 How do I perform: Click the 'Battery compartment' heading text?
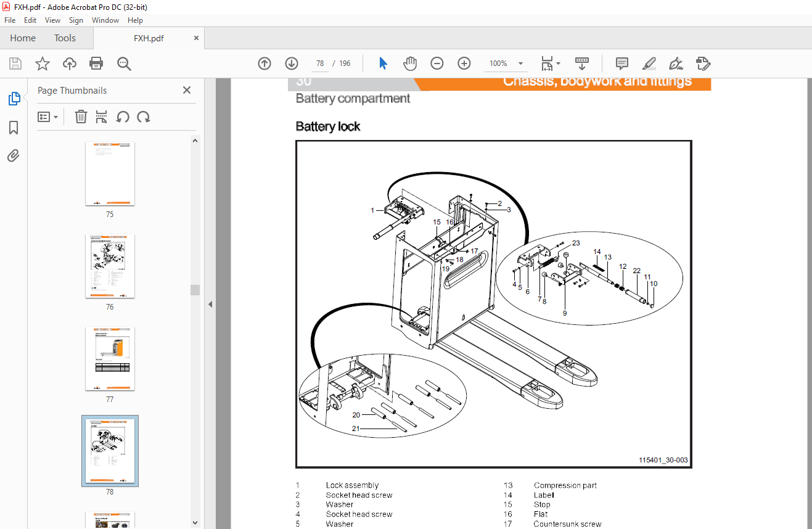pyautogui.click(x=353, y=98)
